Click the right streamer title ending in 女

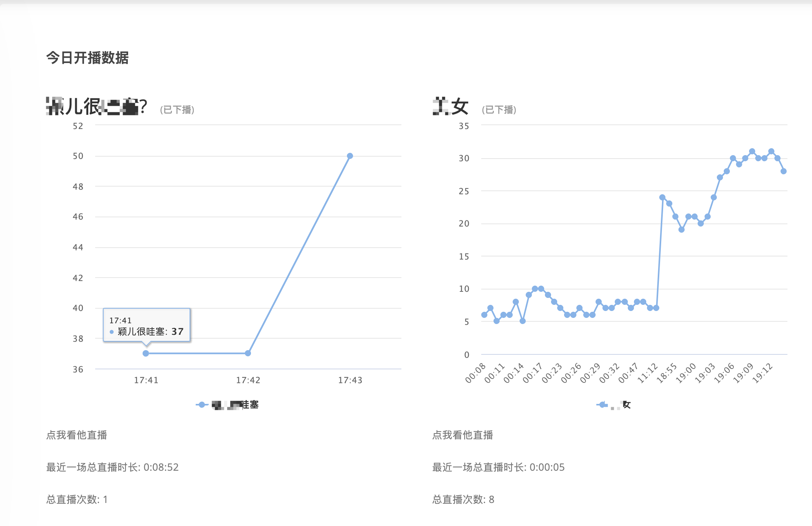tap(451, 106)
